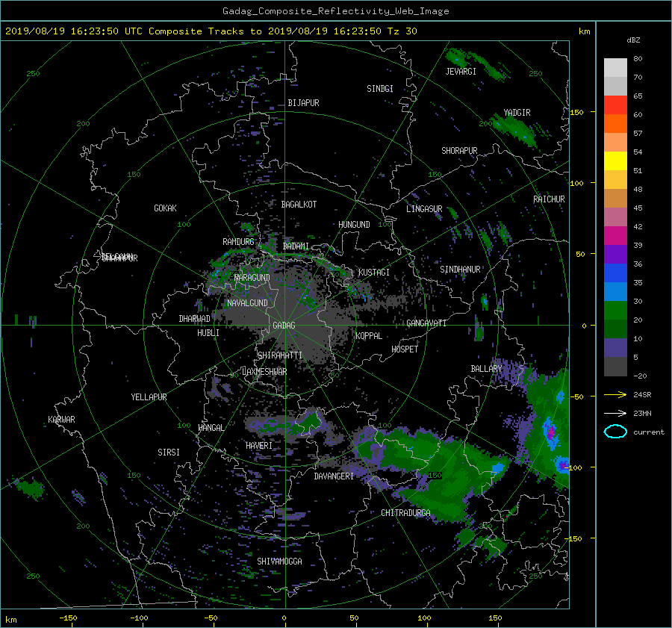The image size is (672, 628).
Task: Click the GOKAK city label
Action: coord(165,208)
